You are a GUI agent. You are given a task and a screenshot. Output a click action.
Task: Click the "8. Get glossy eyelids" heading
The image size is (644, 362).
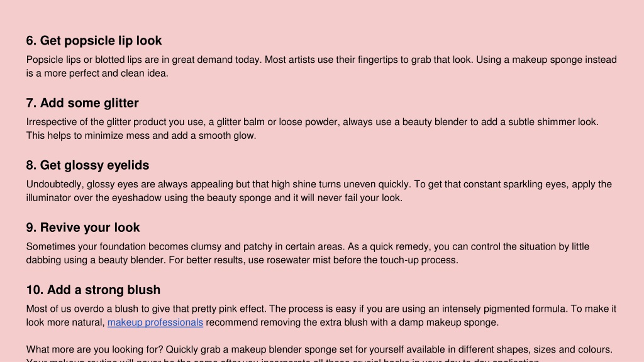point(88,165)
